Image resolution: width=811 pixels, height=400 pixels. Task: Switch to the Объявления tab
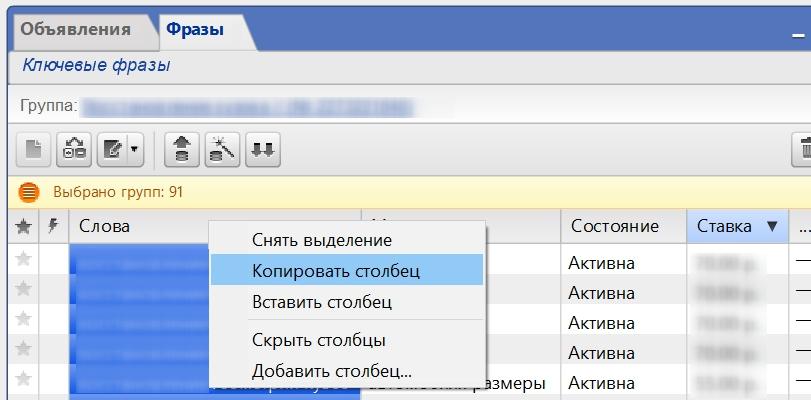(x=76, y=29)
